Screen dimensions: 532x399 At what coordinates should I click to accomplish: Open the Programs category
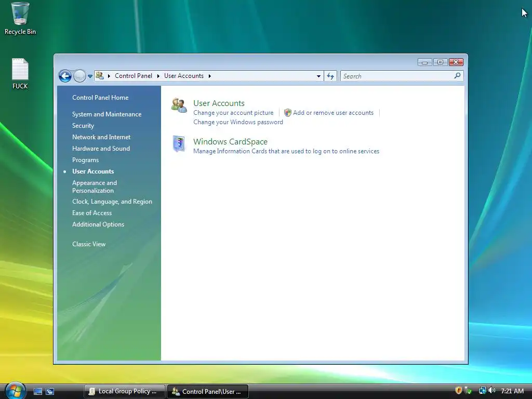click(86, 160)
